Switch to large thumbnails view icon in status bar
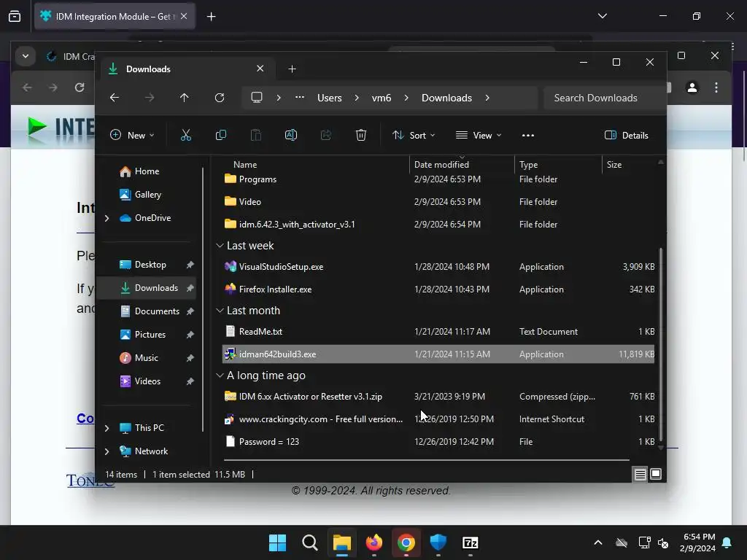The image size is (747, 560). (x=656, y=474)
